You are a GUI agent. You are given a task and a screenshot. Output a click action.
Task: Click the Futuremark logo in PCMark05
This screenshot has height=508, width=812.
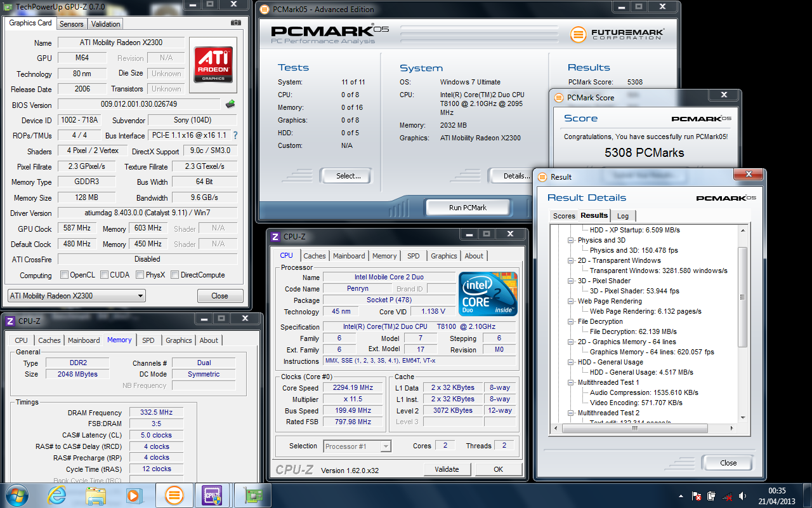click(x=617, y=34)
